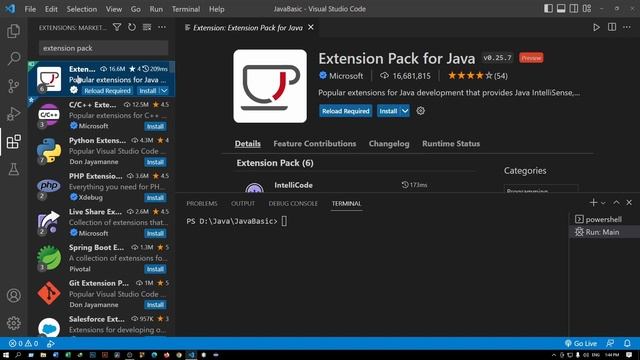This screenshot has width=640, height=360.
Task: Expand Install dropdown in Extension Pack list row
Action: click(x=164, y=91)
